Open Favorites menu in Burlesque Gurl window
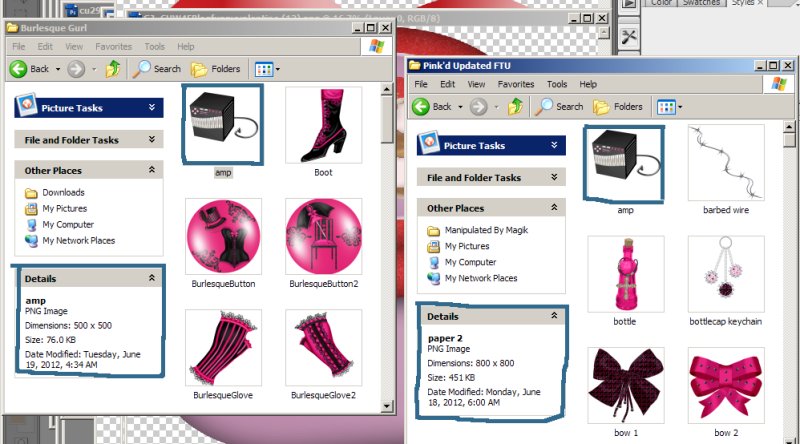This screenshot has height=444, width=800. coord(113,46)
